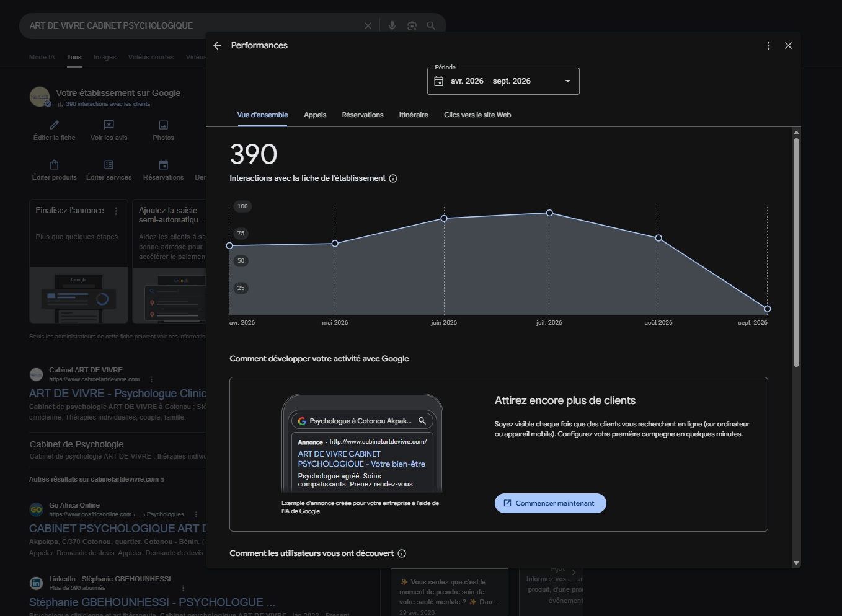Open the Cabinet de Psychologie sitelink
The image size is (842, 616).
pyautogui.click(x=76, y=444)
